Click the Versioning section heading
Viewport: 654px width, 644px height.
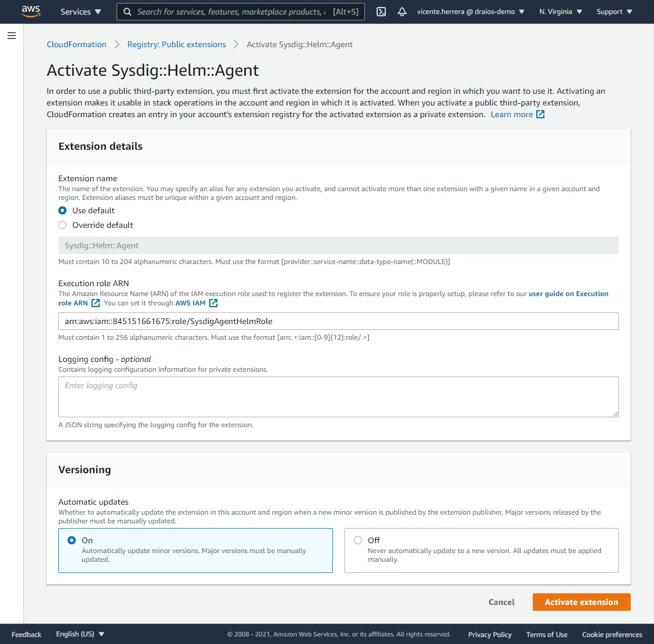85,470
